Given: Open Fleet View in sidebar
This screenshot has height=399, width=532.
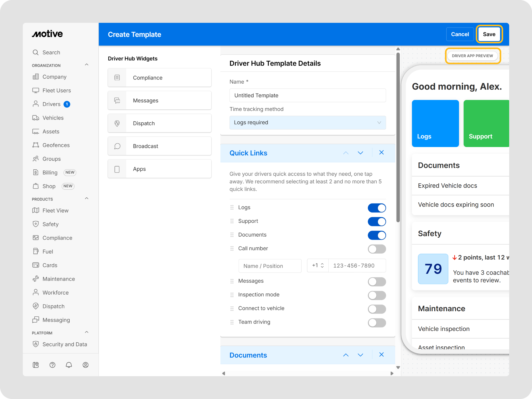Looking at the screenshot, I should click(55, 210).
